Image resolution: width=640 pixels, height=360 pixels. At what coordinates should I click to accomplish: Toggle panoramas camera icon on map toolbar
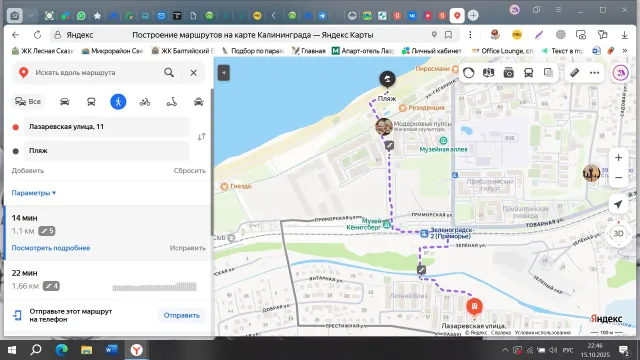[509, 73]
